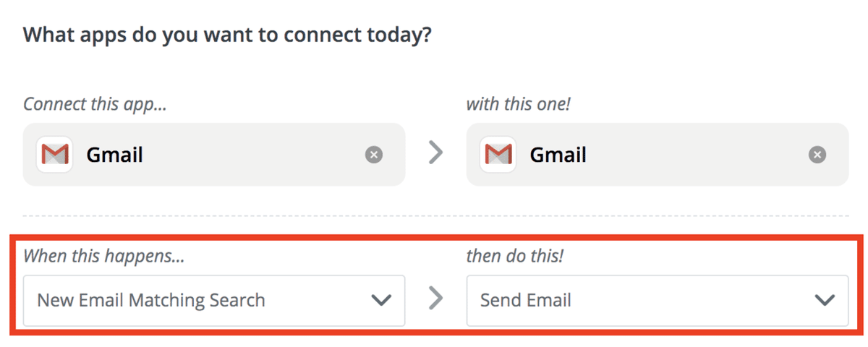Open the Send Email action dropdown
Image resolution: width=868 pixels, height=347 pixels.
637,300
